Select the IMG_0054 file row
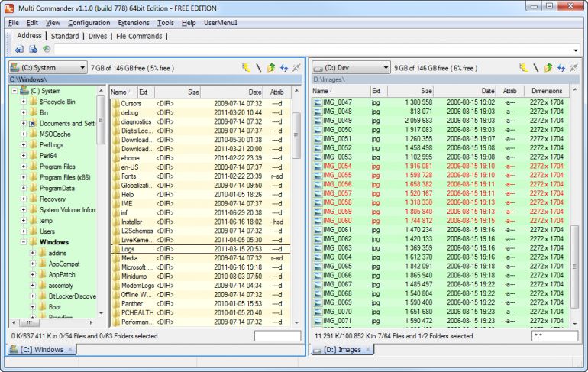Viewport: 588px width, 372px height. pyautogui.click(x=441, y=166)
